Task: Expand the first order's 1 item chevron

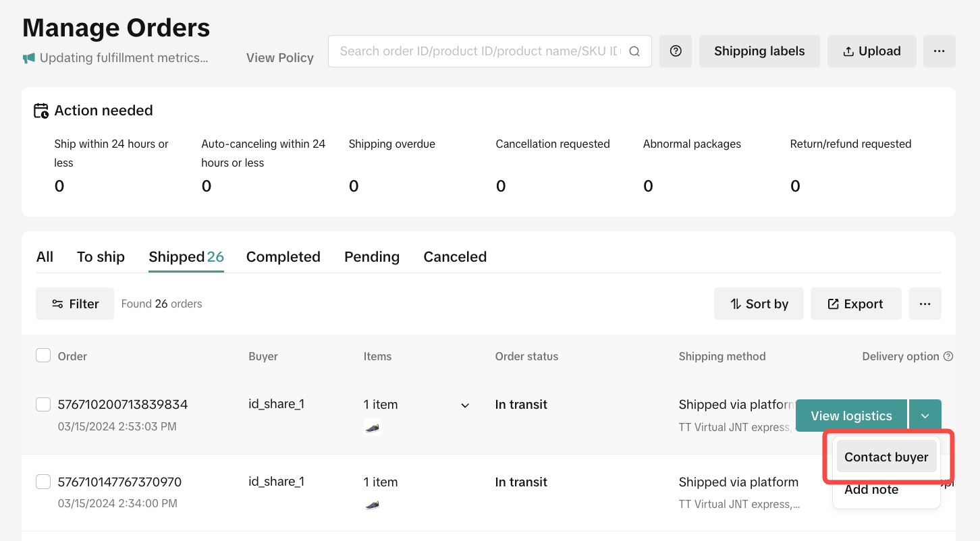Action: click(465, 405)
